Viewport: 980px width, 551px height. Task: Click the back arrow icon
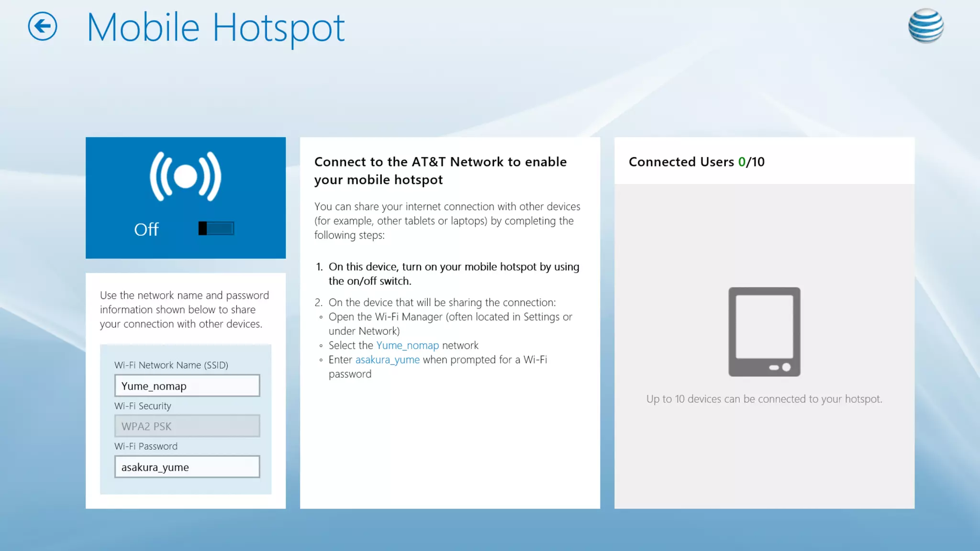click(x=43, y=26)
